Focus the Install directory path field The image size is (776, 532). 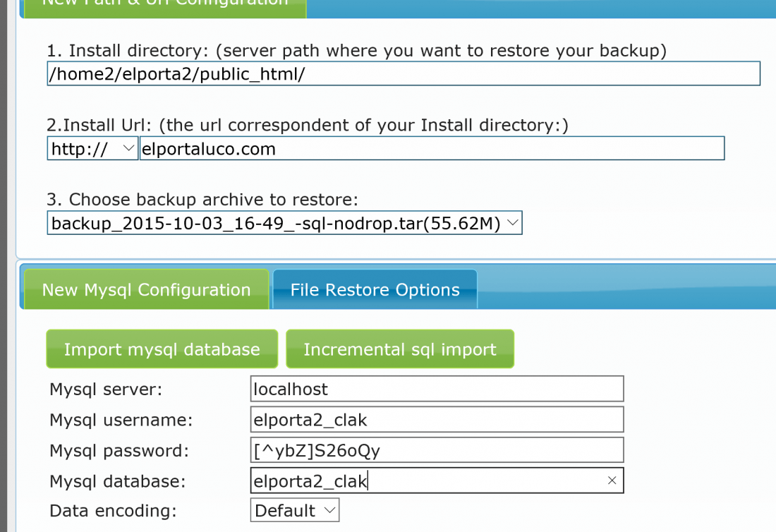pyautogui.click(x=404, y=74)
